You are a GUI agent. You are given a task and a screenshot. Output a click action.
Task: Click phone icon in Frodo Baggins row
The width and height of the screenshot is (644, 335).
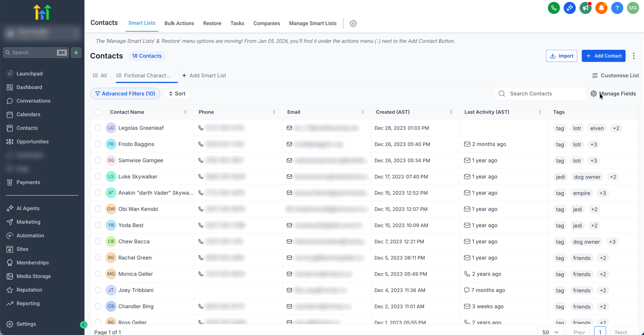[201, 144]
